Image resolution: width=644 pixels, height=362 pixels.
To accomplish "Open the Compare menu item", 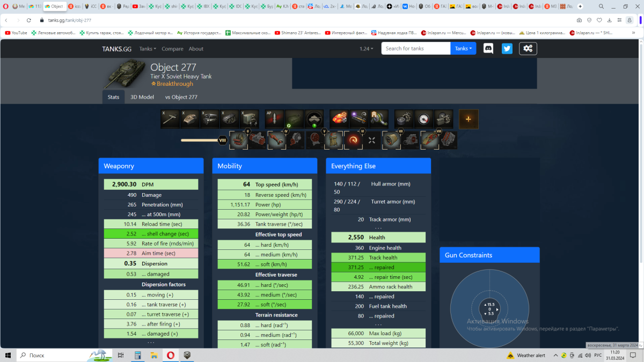I will point(172,49).
